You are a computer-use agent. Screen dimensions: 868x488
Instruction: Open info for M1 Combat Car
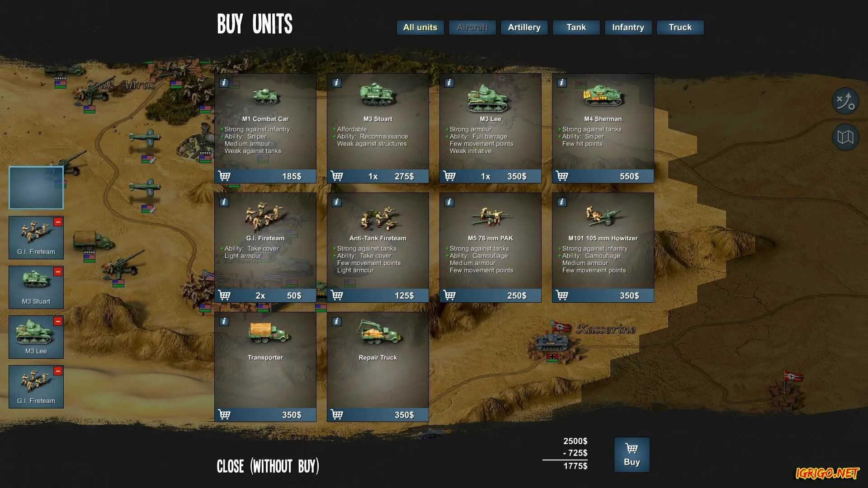click(224, 83)
